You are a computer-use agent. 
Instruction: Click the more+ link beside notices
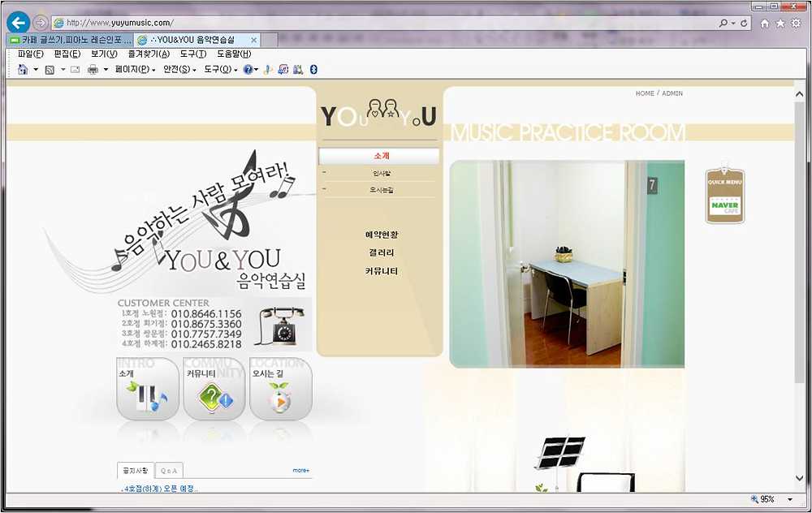coord(300,470)
